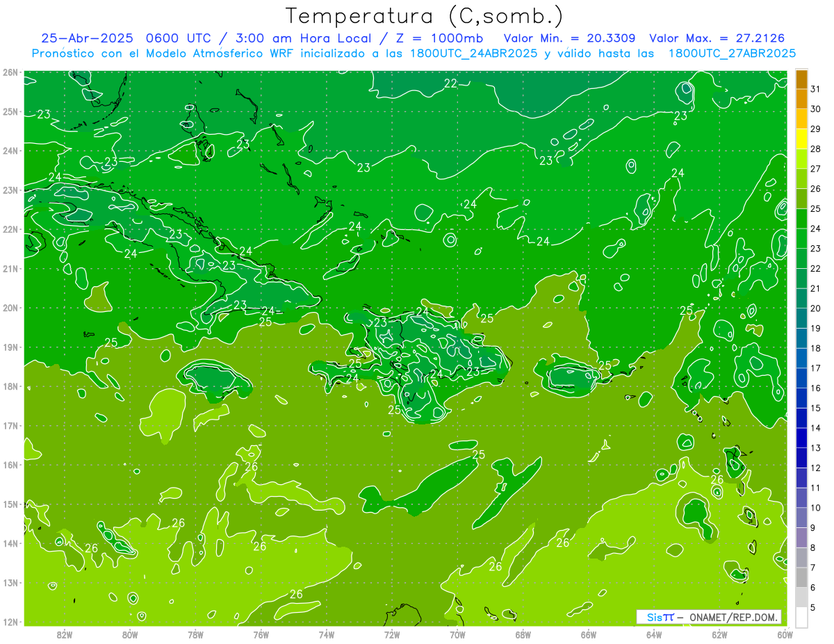Click the "22" contour label at map top
Viewport: 834px width, 644px height.
coord(450,83)
